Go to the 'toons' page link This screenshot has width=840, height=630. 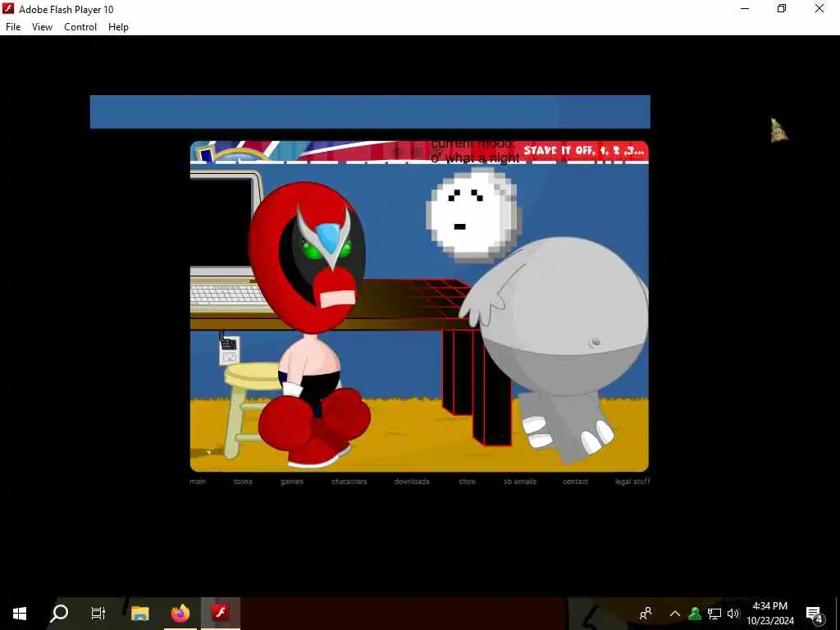tap(243, 481)
